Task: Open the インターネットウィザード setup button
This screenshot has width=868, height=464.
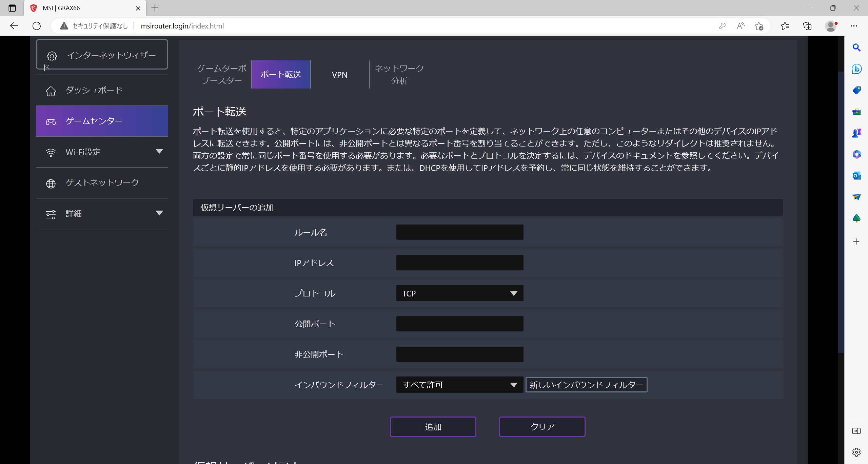Action: 102,55
